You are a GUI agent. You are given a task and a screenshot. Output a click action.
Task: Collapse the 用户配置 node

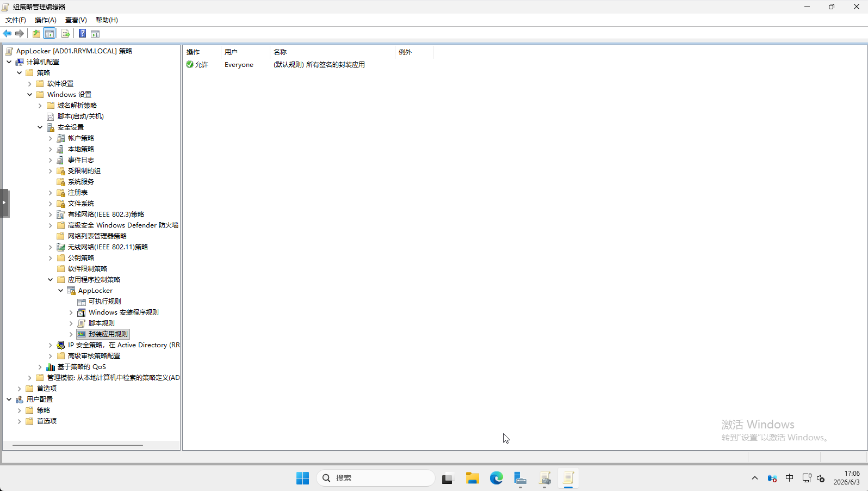9,400
